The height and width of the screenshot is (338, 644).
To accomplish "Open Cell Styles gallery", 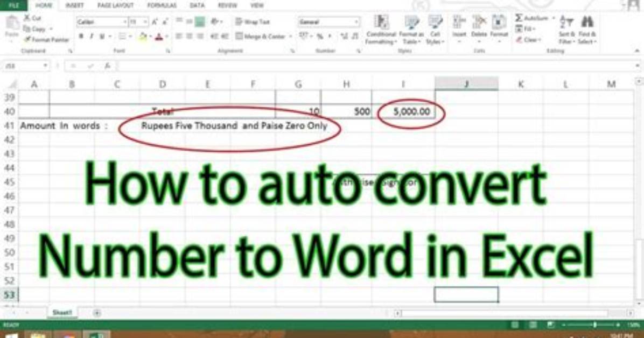I will [435, 30].
